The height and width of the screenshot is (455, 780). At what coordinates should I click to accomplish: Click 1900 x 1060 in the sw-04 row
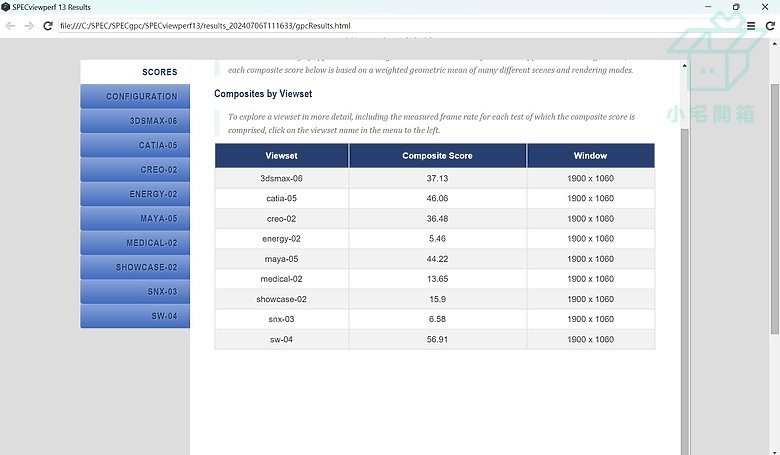pyautogui.click(x=590, y=340)
